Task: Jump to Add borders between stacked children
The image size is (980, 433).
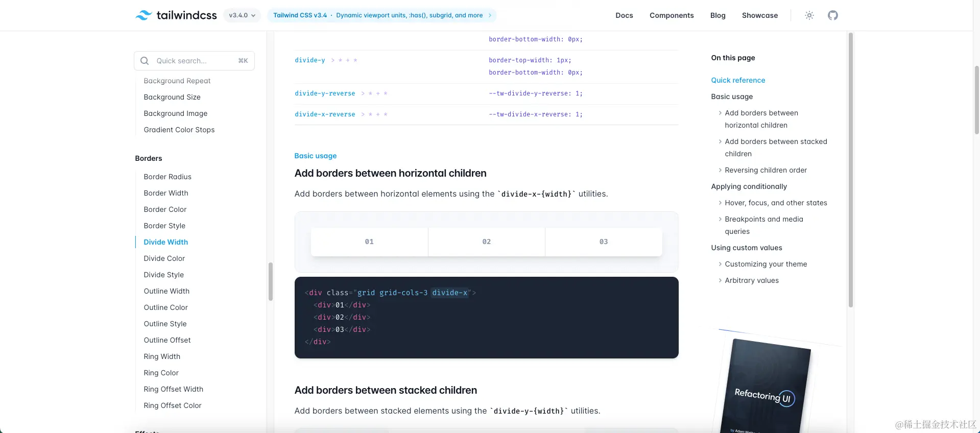Action: click(x=776, y=148)
